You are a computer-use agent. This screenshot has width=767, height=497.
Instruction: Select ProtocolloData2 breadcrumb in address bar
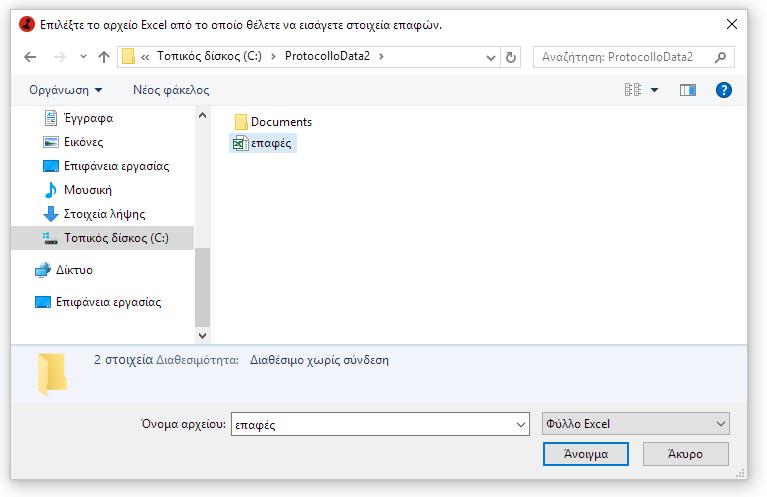coord(327,56)
